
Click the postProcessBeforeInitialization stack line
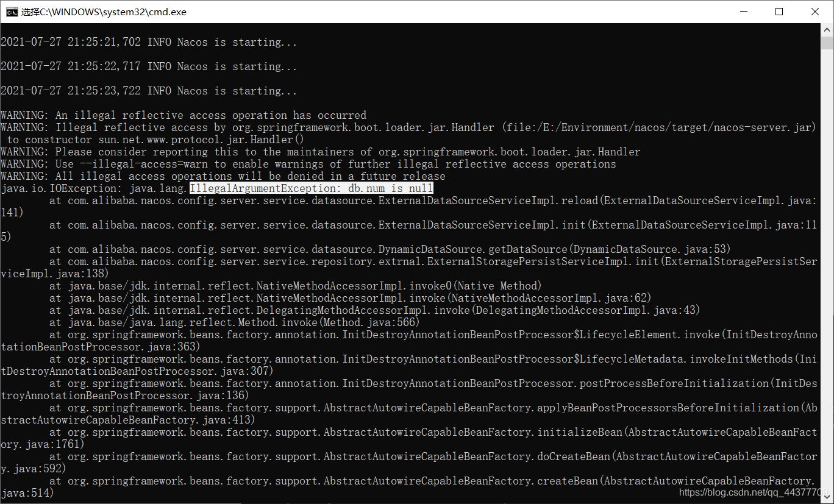click(x=408, y=389)
